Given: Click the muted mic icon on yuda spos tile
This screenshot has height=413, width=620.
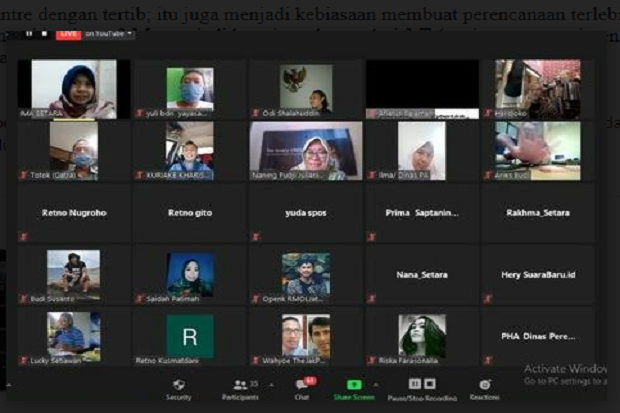Looking at the screenshot, I should click(x=256, y=237).
